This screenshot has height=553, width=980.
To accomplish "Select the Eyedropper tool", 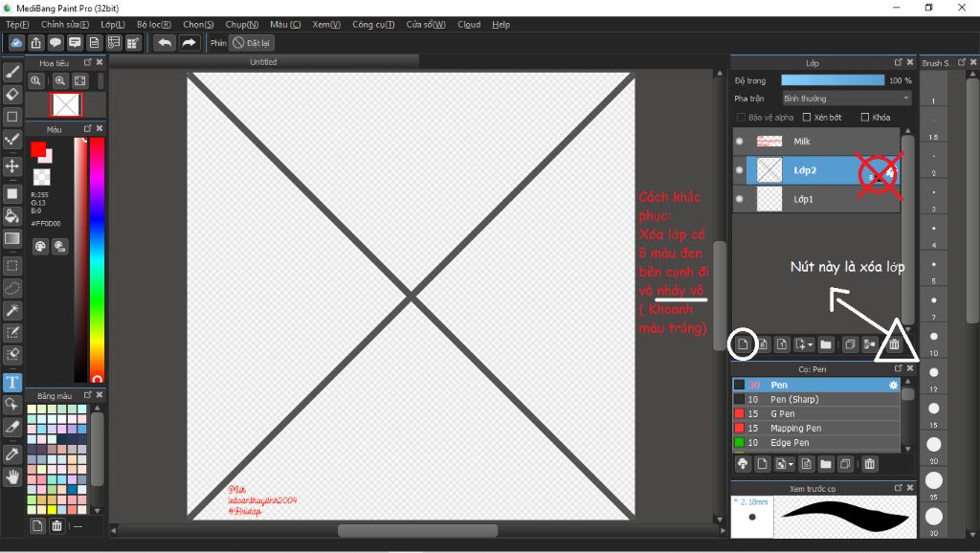I will 11,454.
